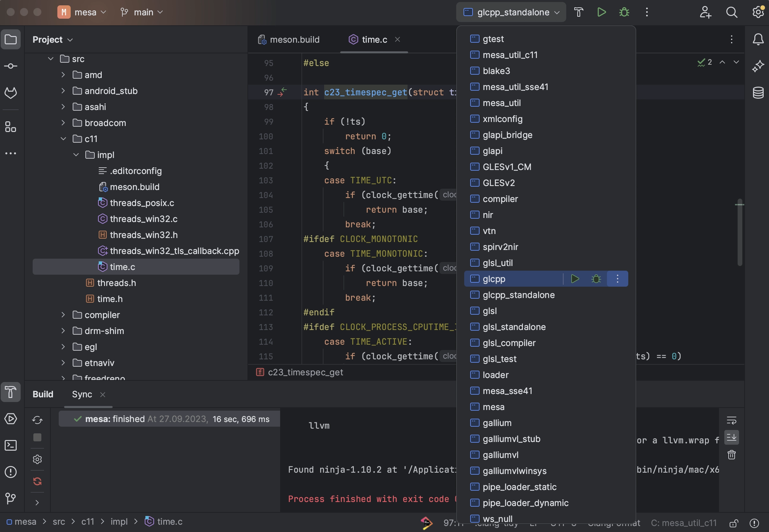Open the Problems tool window icon
The height and width of the screenshot is (532, 769).
(x=11, y=472)
